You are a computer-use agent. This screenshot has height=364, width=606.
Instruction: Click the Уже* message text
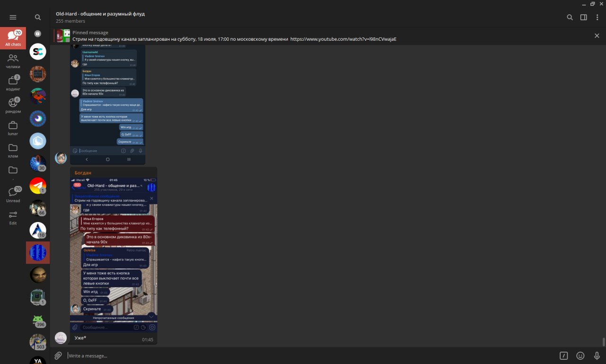pos(80,338)
